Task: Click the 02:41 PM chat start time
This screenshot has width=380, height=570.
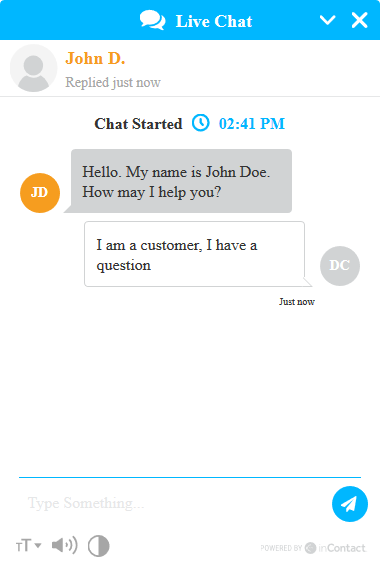Action: (252, 124)
